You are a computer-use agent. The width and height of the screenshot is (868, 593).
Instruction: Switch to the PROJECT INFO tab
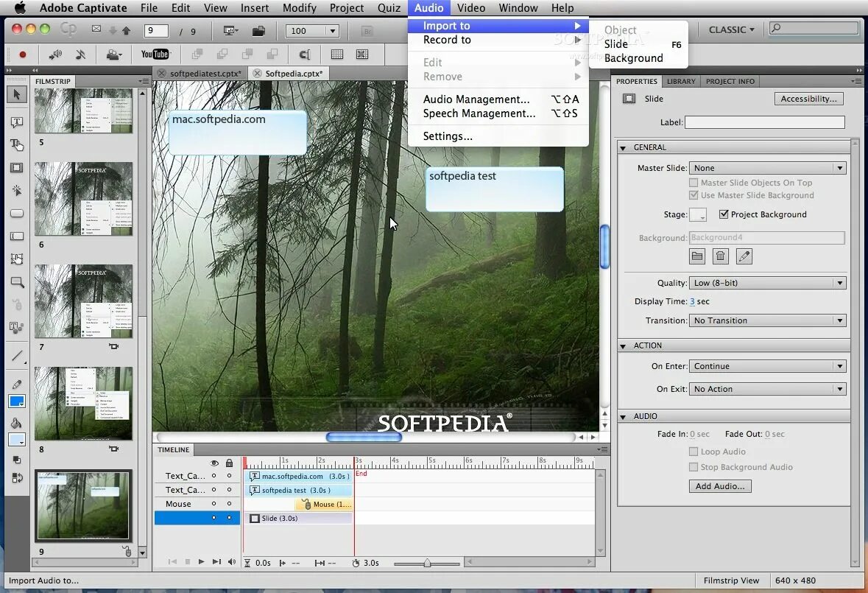[730, 81]
